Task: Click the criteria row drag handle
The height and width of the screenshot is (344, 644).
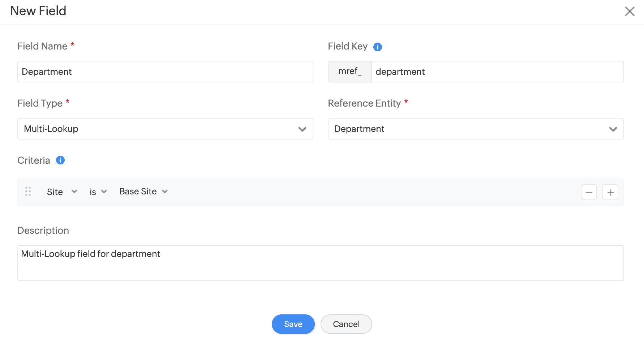Action: tap(28, 192)
